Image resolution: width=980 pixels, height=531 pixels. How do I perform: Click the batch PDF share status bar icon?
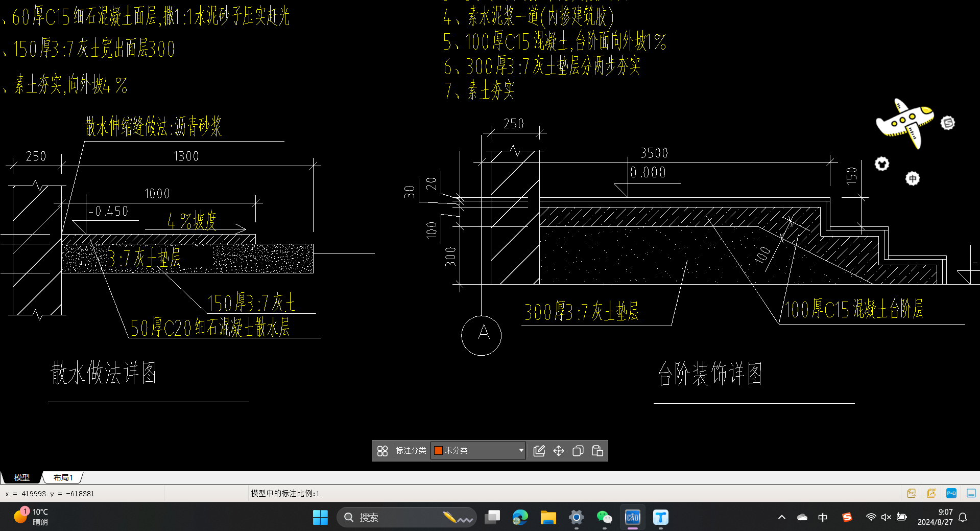coord(931,493)
